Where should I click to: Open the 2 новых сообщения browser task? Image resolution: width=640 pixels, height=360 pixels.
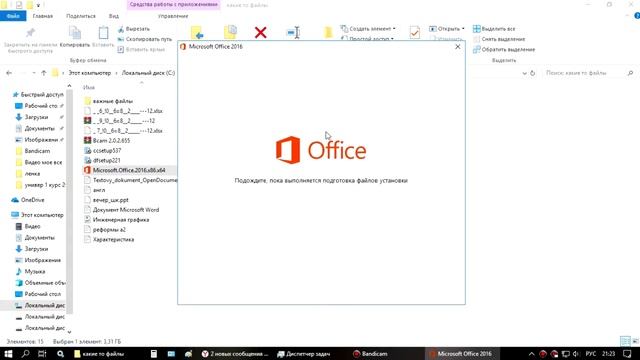click(x=235, y=354)
